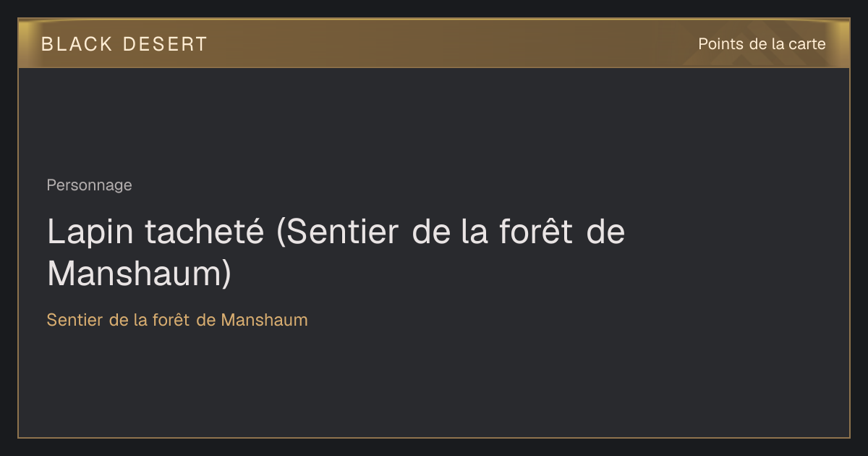868x456 pixels.
Task: Click the word Sentier in the golden subtitle
Action: [x=75, y=320]
